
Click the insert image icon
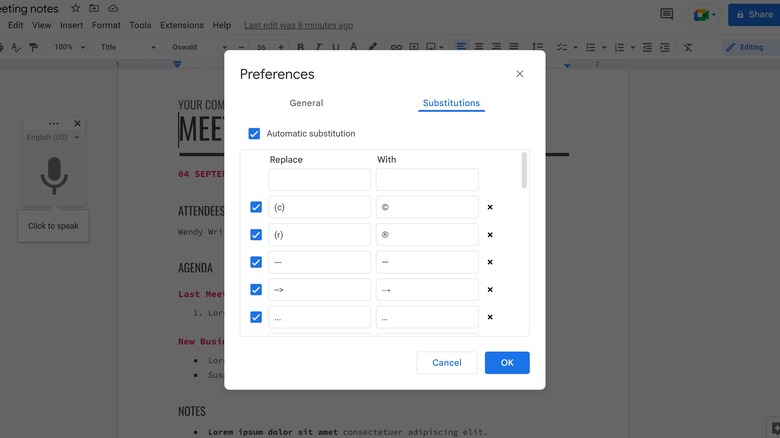pos(431,47)
